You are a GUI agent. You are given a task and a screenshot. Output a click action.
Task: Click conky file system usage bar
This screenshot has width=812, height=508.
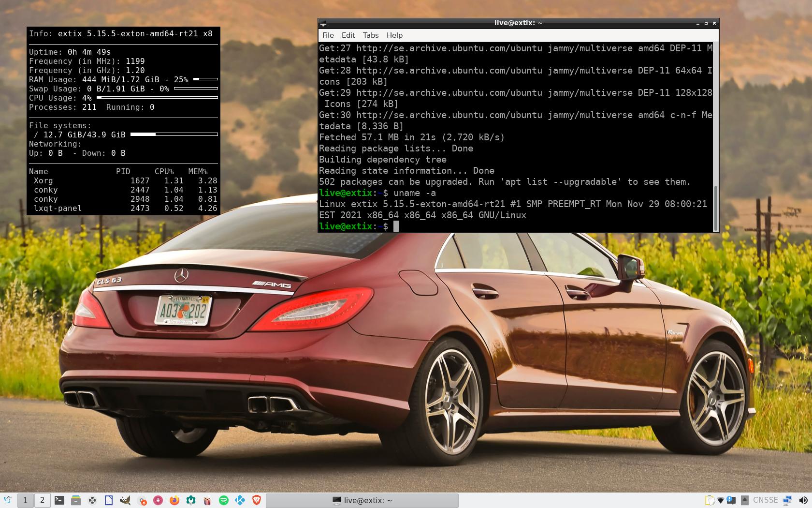(x=174, y=134)
